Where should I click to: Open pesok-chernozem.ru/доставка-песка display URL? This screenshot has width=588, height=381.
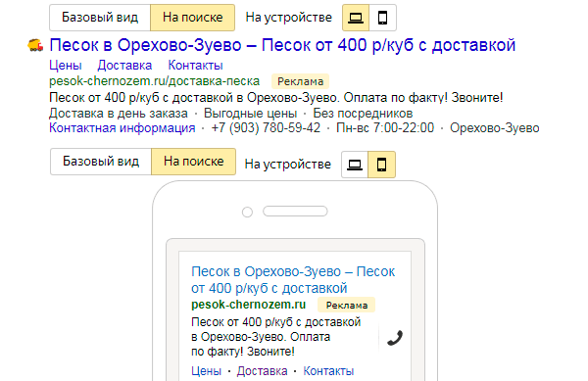(155, 81)
